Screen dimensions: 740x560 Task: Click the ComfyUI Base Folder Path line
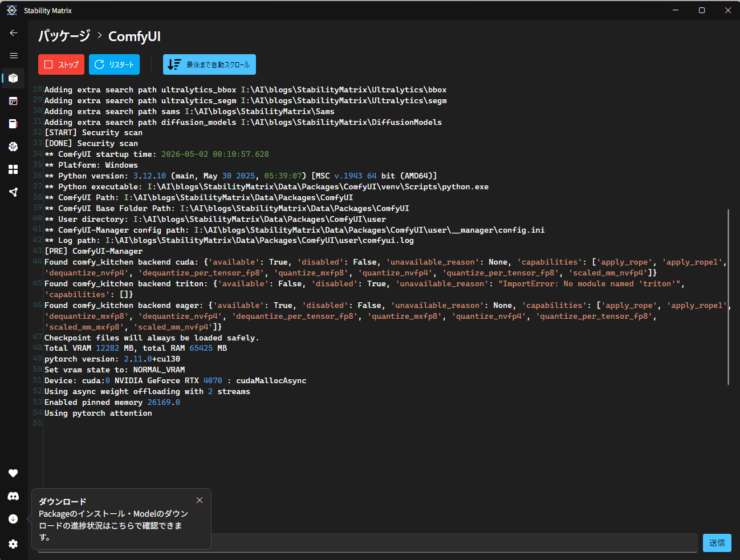coord(227,208)
